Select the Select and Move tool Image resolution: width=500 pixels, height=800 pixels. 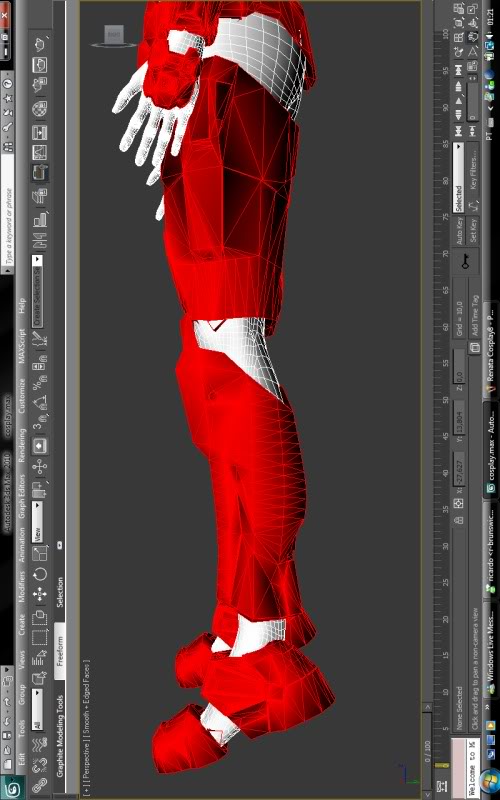tap(39, 595)
